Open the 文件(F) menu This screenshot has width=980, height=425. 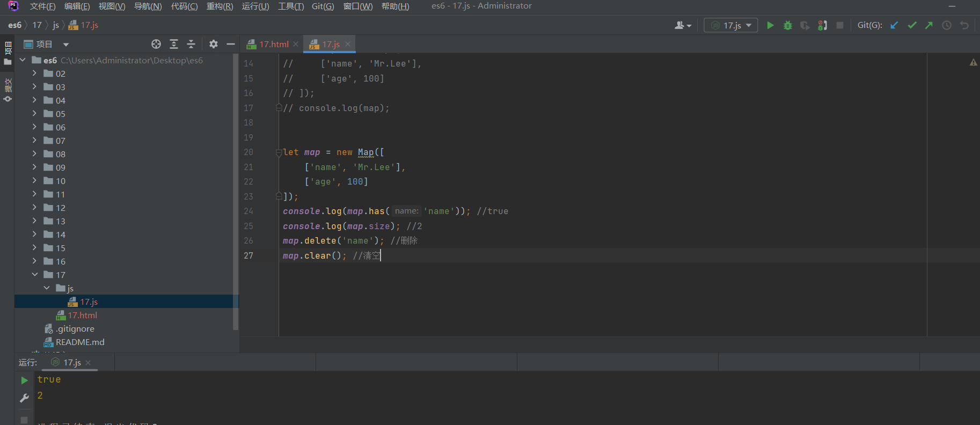[42, 6]
